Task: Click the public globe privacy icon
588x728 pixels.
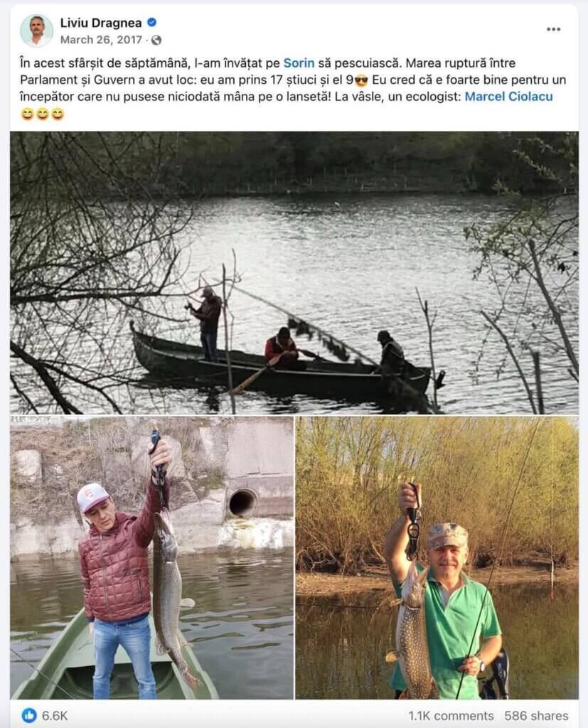Action: (x=156, y=41)
